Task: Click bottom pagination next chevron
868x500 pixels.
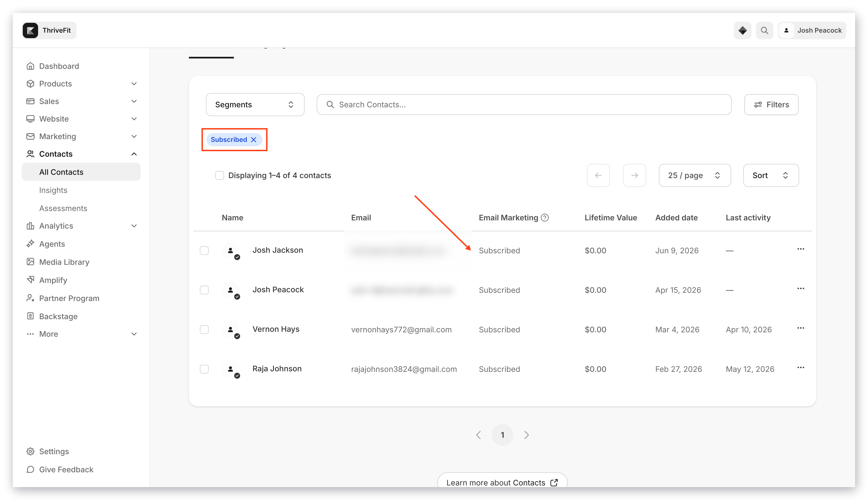Action: (x=526, y=435)
